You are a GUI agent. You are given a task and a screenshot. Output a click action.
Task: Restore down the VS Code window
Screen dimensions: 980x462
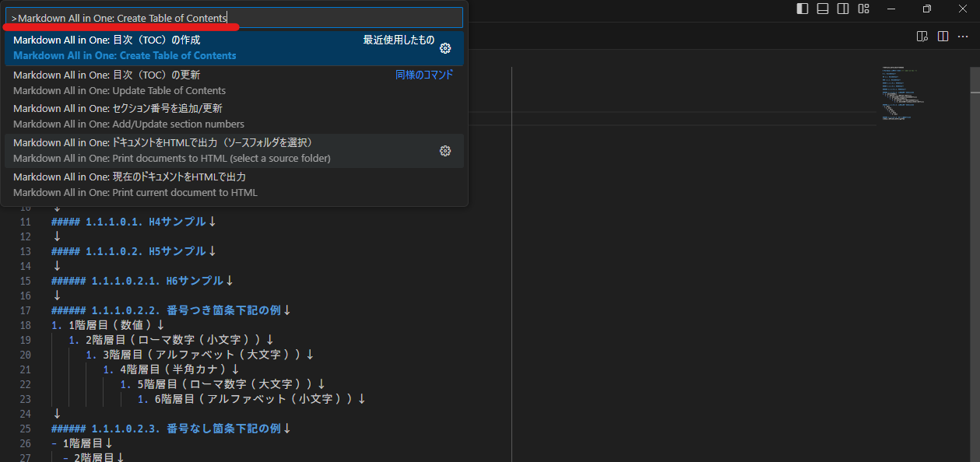pyautogui.click(x=927, y=9)
